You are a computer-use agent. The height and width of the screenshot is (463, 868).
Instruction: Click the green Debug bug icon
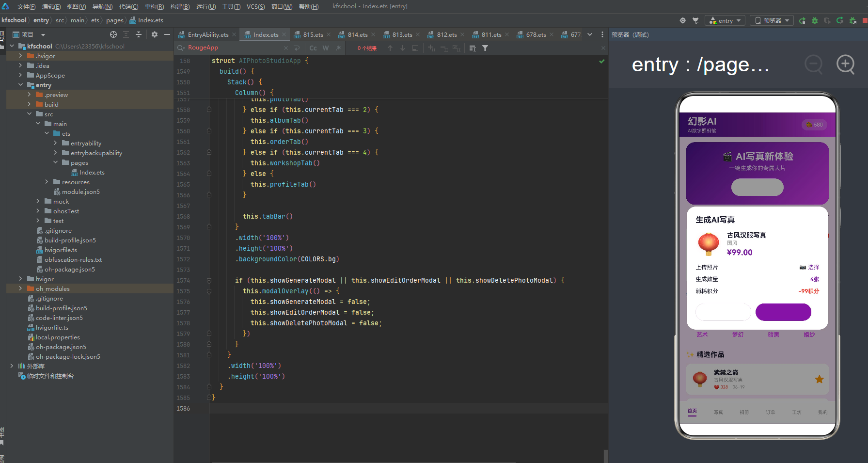point(815,20)
